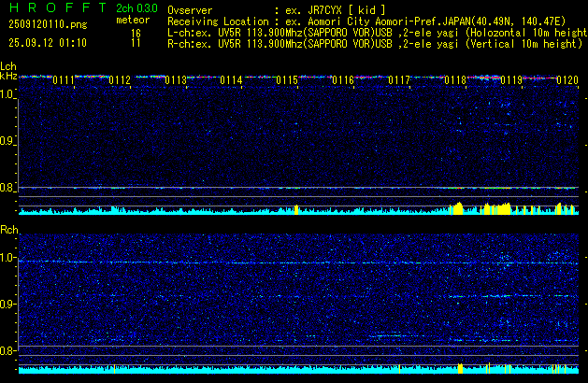Click yellow Lch power peak near 0115
The width and height of the screenshot is (588, 383).
tap(296, 210)
